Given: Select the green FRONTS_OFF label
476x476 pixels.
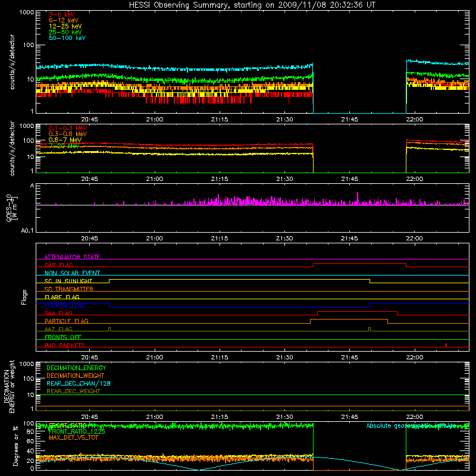Looking at the screenshot, I should tap(63, 337).
